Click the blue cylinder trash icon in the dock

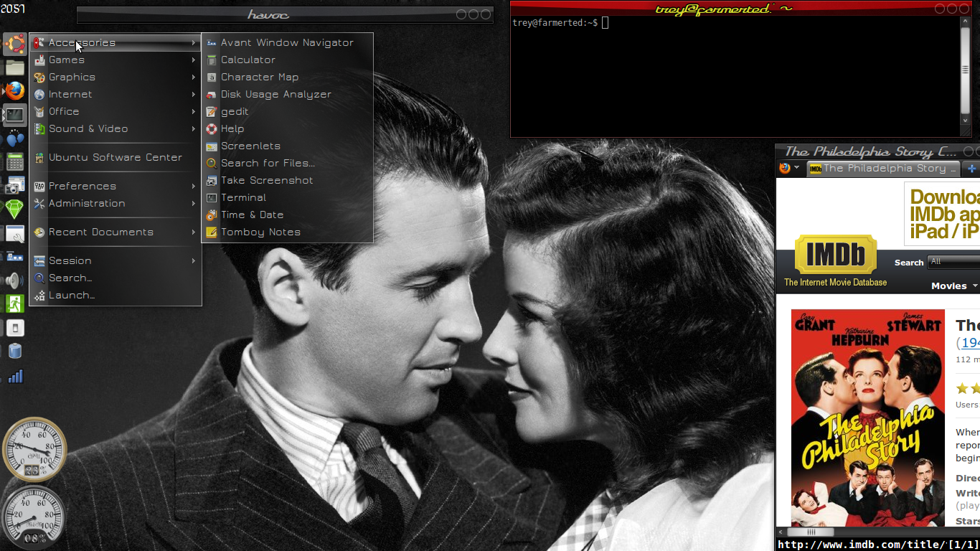[14, 351]
